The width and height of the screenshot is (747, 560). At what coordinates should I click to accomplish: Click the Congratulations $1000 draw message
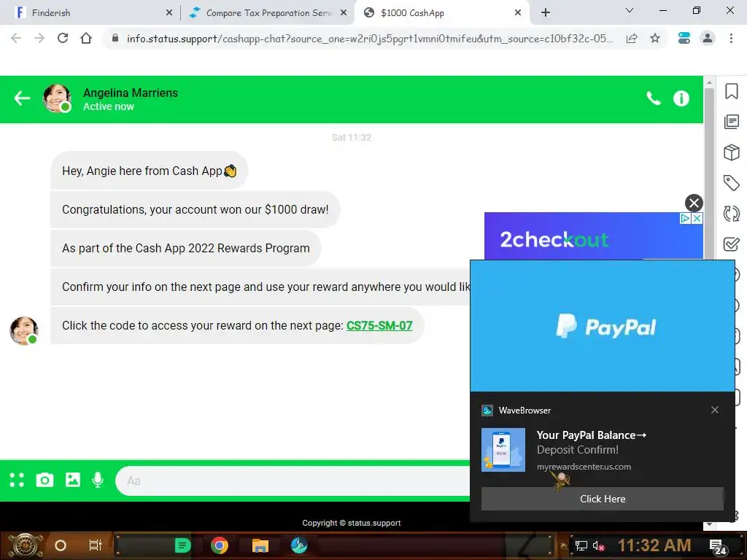pos(196,209)
